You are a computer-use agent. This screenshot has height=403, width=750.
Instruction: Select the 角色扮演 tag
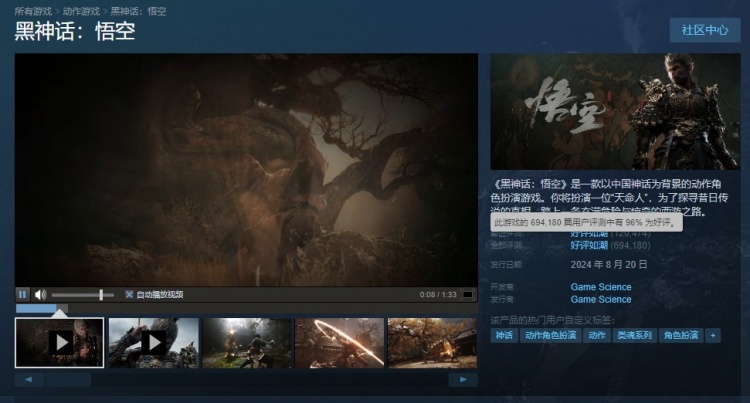pos(681,335)
